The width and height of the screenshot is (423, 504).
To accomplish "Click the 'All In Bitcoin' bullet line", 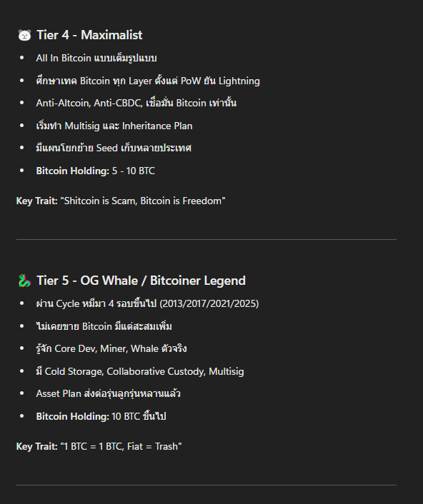I will click(96, 58).
